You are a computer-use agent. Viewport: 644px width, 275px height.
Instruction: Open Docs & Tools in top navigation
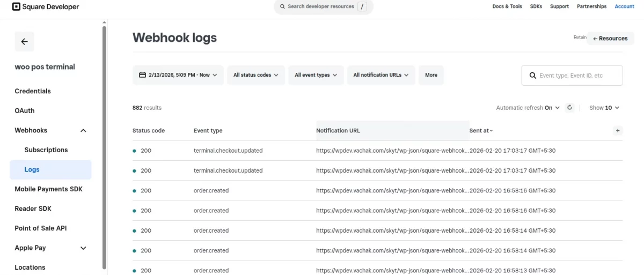(x=507, y=6)
